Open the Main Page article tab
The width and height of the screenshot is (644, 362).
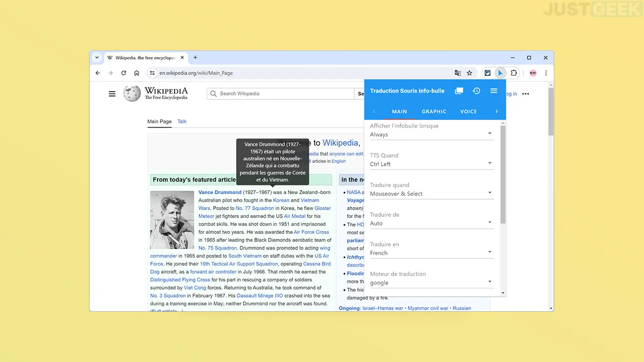(159, 122)
